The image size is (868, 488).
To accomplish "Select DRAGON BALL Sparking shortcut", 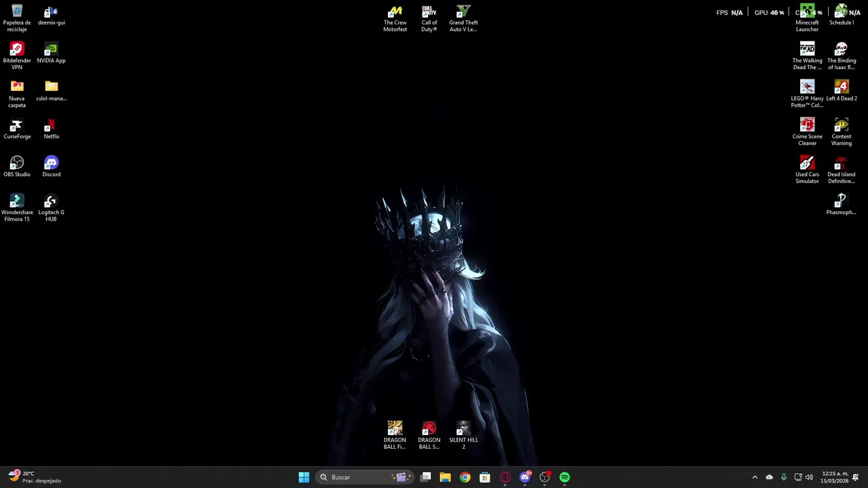I will click(429, 436).
